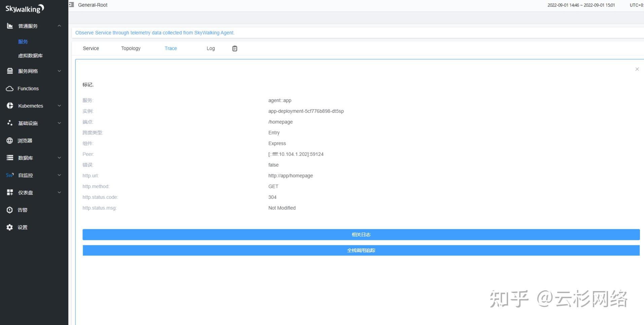Select the 数据库 database icon

pos(9,158)
